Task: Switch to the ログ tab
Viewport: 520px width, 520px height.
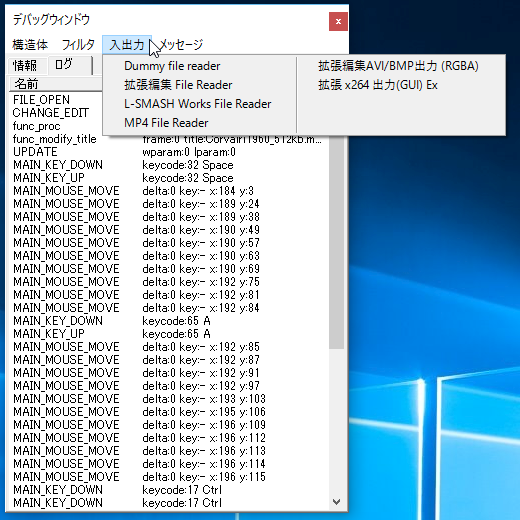Action: coord(68,64)
